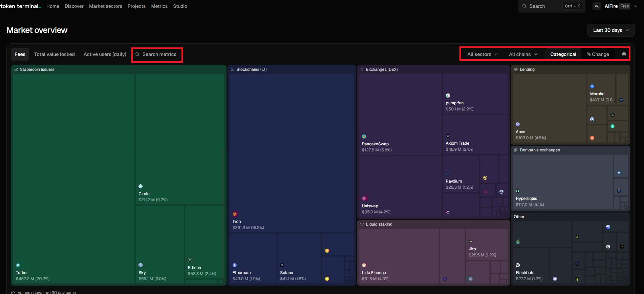Click the Tether value $462.2 M (20.2%)
This screenshot has height=294, width=644.
33,279
